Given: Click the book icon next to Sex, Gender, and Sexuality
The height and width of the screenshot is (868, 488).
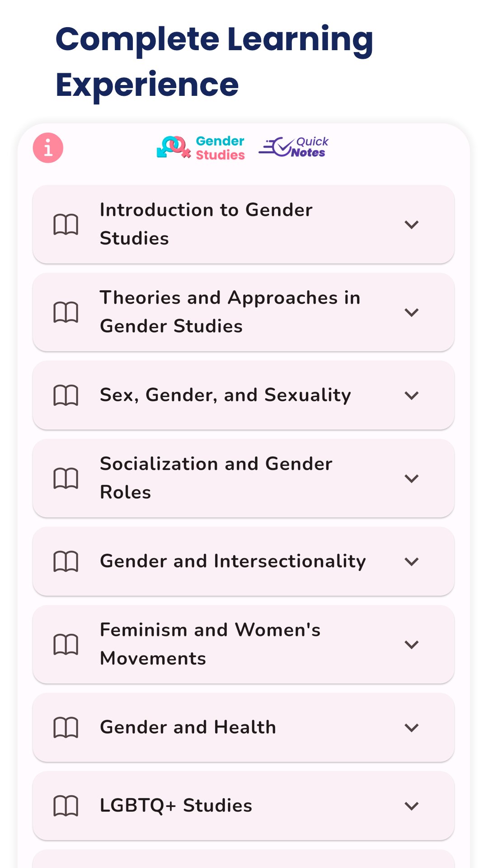Looking at the screenshot, I should click(x=67, y=394).
